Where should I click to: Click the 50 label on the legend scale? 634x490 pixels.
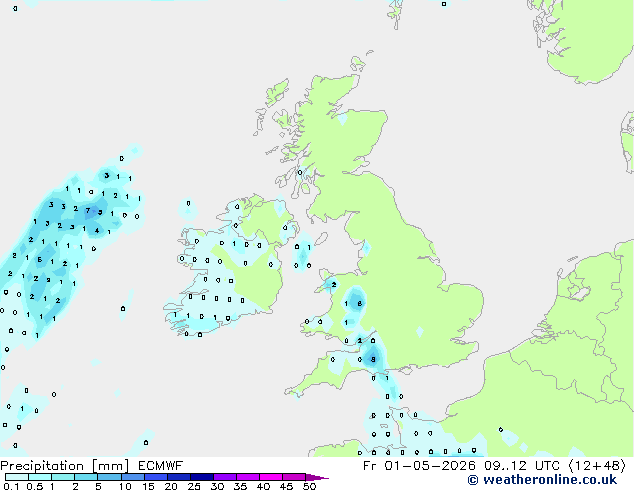point(309,486)
